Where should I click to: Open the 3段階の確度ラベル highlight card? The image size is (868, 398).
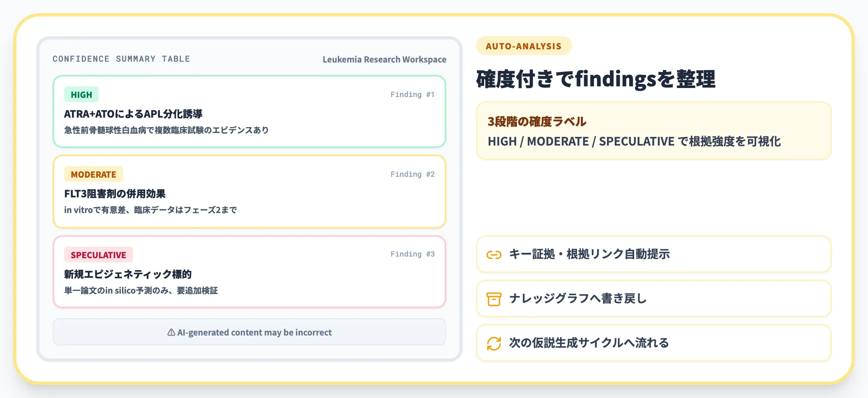point(653,131)
